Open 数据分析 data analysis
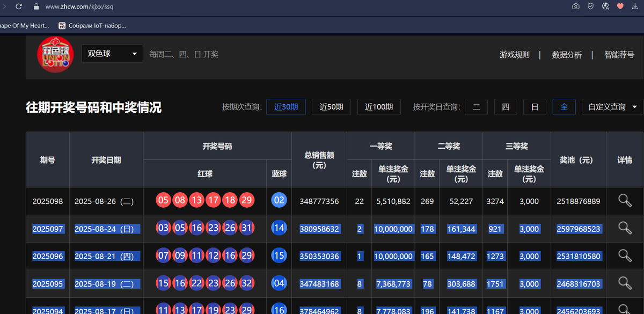This screenshot has height=314, width=644. (x=567, y=54)
